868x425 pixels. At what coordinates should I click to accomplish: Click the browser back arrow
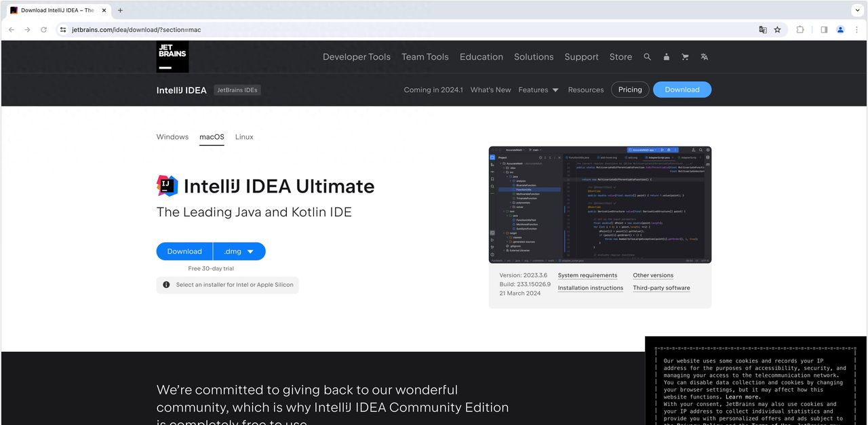(11, 30)
